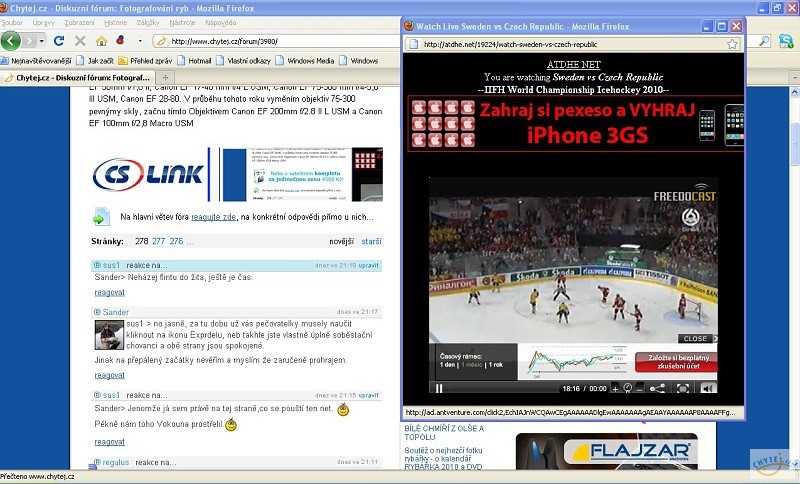Click the iPhone 3GS pexeso banner ad
The image size is (800, 484).
point(576,123)
